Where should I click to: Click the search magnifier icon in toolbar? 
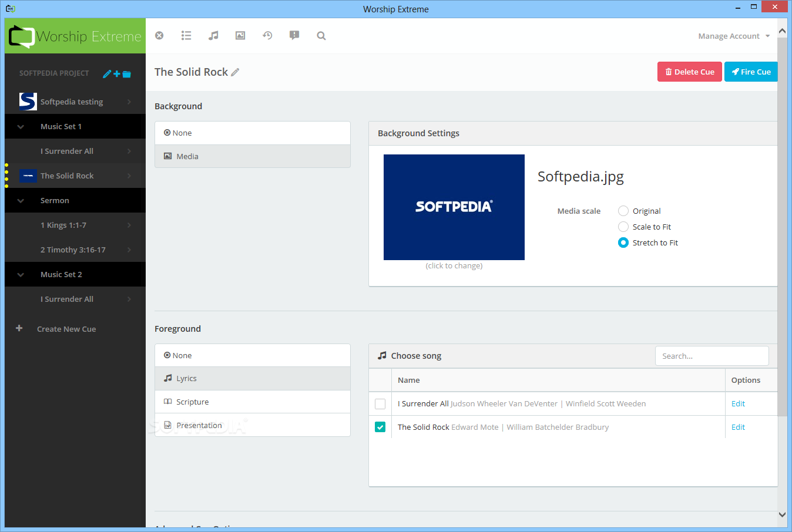(x=321, y=35)
